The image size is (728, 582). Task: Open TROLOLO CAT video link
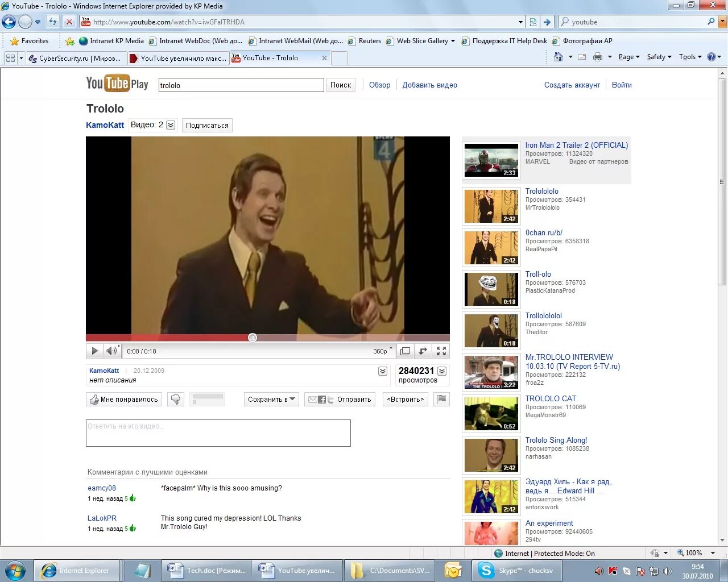pos(551,398)
